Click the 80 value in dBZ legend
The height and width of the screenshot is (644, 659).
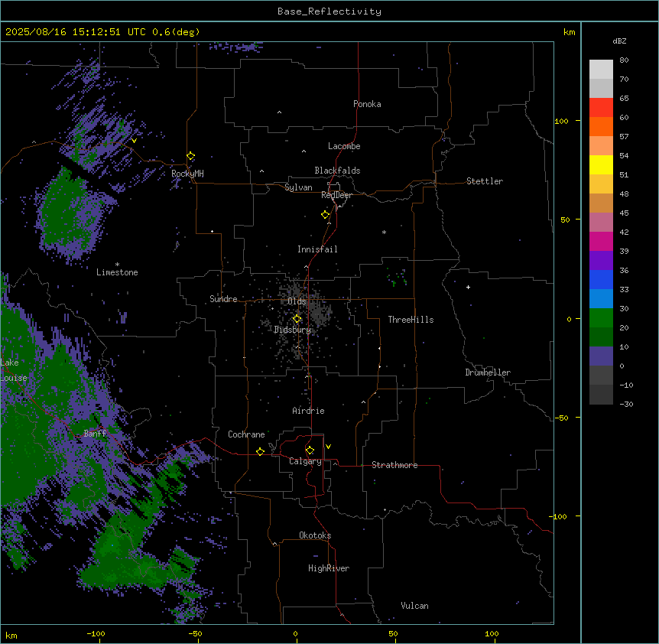point(624,60)
